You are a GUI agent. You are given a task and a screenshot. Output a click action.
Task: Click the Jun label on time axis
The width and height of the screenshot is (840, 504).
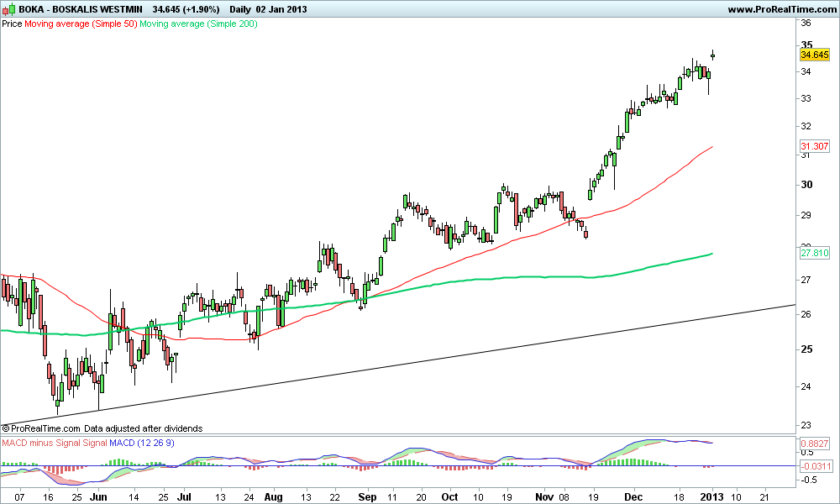[x=98, y=497]
